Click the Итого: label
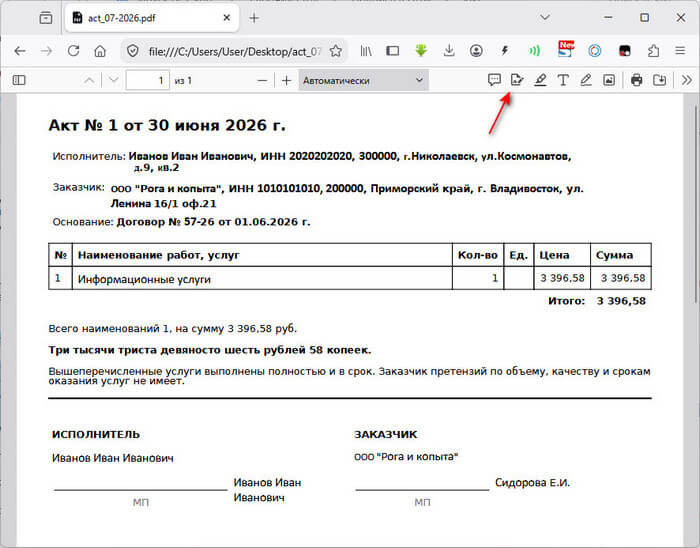The width and height of the screenshot is (700, 548). pyautogui.click(x=566, y=301)
